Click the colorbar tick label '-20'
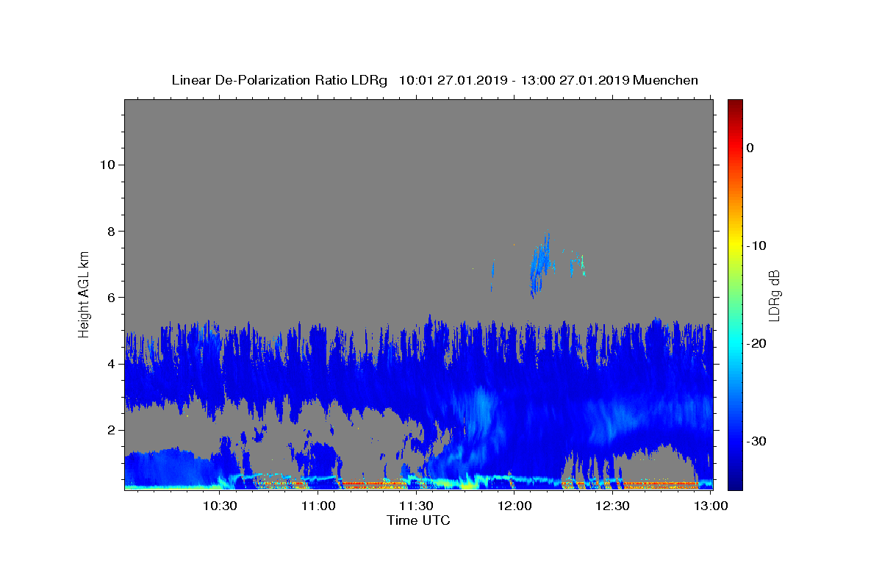882x588 pixels. (757, 343)
